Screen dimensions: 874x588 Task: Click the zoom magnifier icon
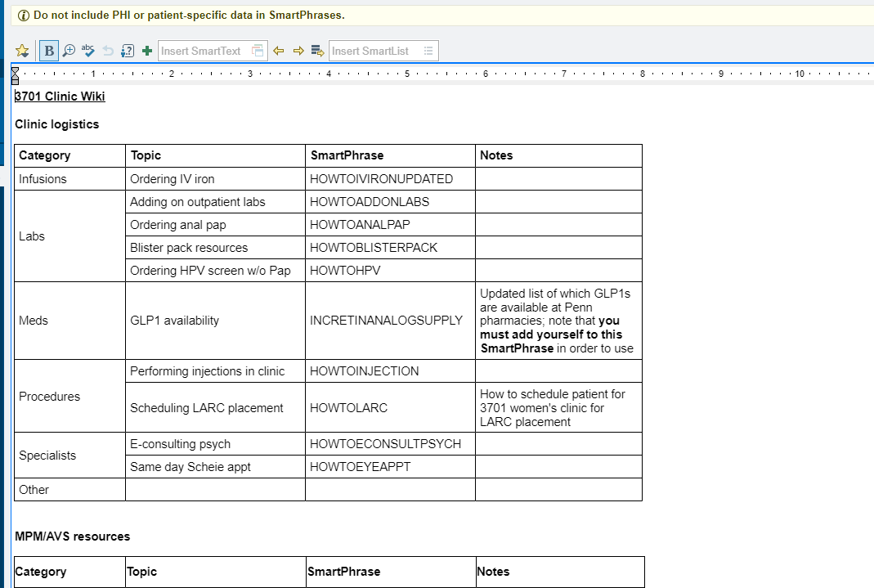pos(69,51)
